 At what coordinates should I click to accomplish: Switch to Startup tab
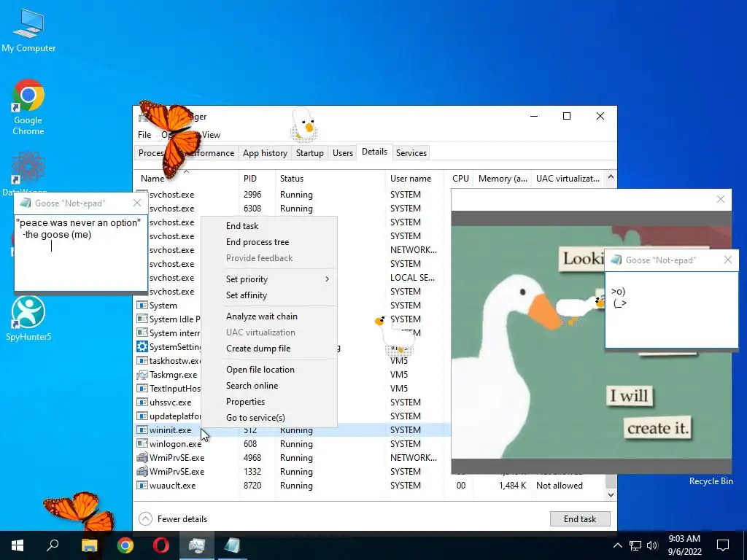pos(309,153)
